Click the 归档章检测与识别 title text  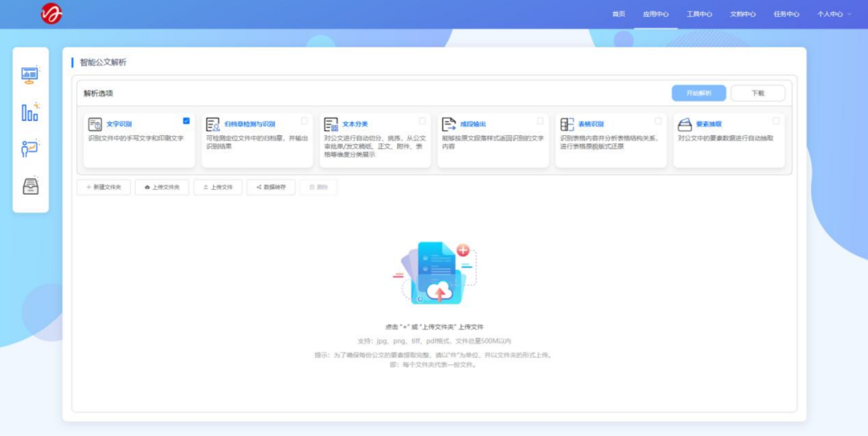tap(250, 124)
